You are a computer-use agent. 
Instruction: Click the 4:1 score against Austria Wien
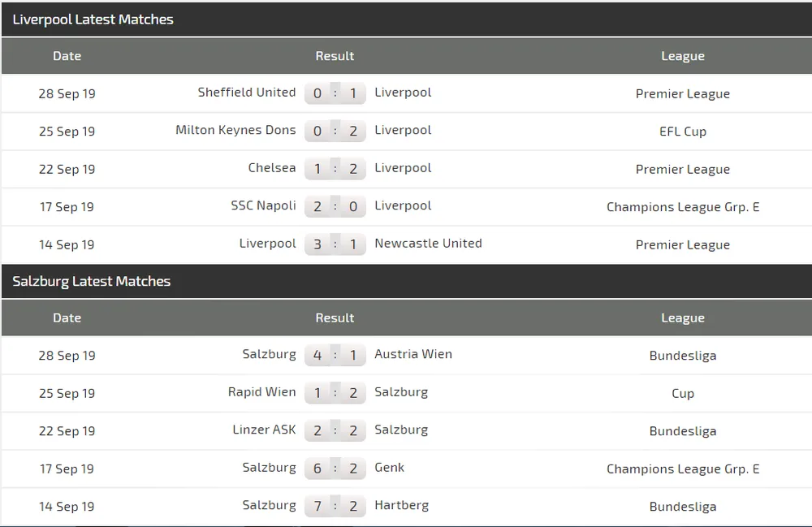pos(335,356)
